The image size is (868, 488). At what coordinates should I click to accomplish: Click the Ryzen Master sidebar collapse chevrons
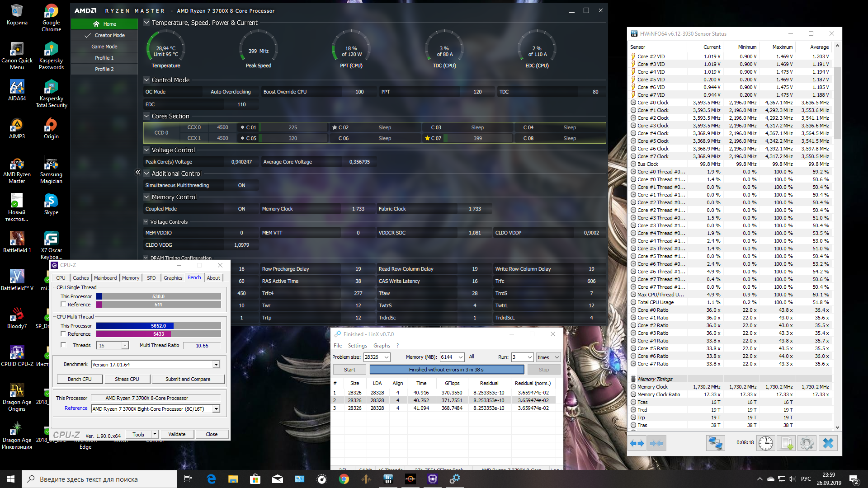point(138,172)
